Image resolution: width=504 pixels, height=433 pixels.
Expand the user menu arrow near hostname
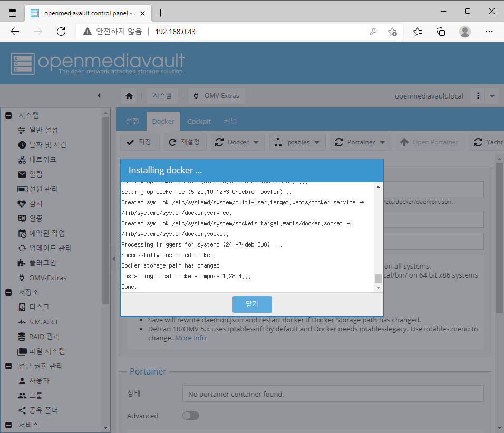pyautogui.click(x=492, y=96)
